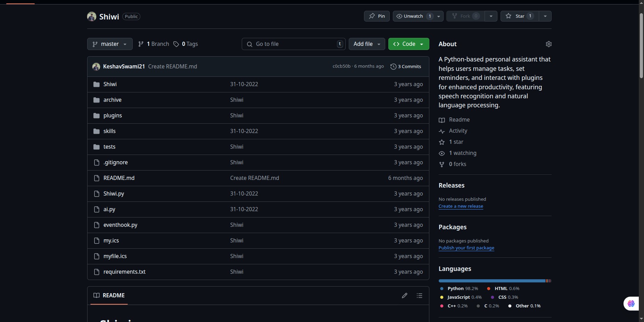The width and height of the screenshot is (644, 322).
Task: Click the committer avatar next to KeshavSwami21
Action: coord(96,66)
